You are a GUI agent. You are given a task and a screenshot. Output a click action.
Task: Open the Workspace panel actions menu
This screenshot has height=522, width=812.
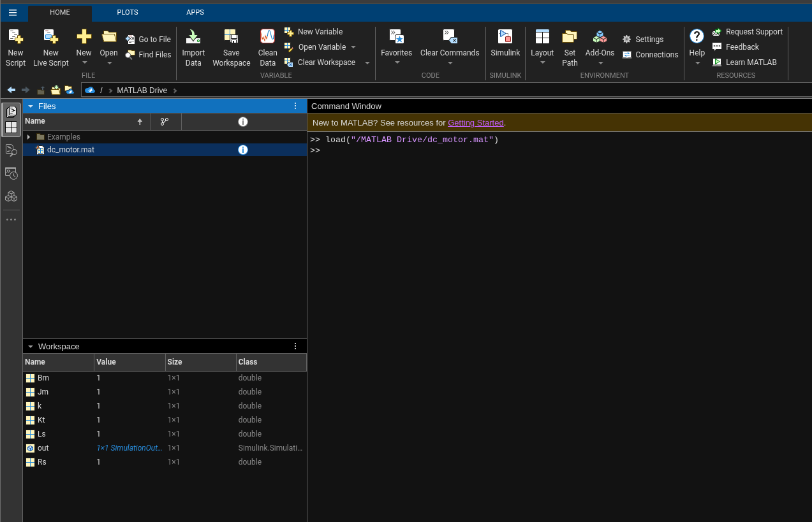point(295,347)
